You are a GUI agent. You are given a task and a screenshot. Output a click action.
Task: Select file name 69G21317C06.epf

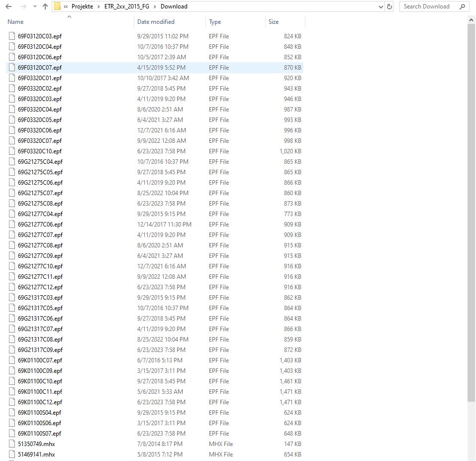(40, 319)
